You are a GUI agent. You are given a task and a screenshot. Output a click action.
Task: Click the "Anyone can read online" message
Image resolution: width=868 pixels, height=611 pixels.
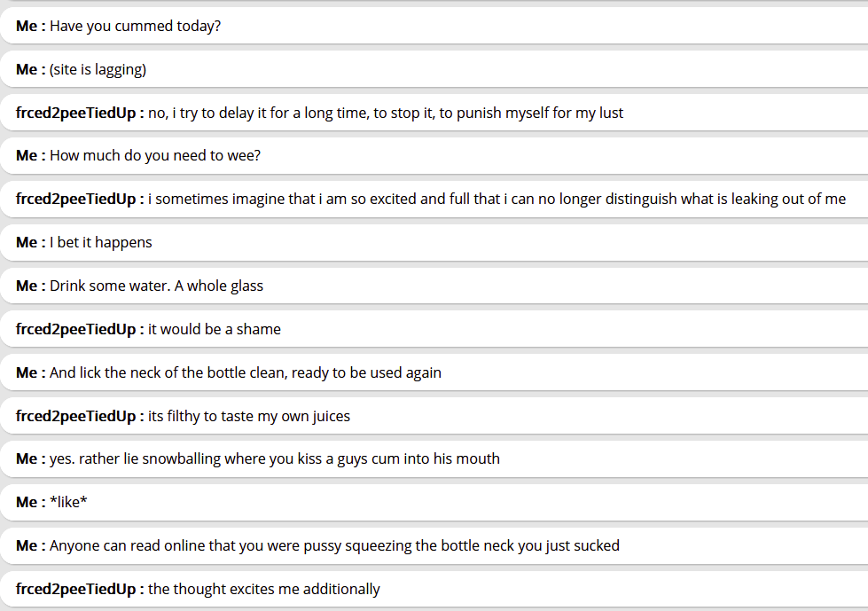coord(334,545)
